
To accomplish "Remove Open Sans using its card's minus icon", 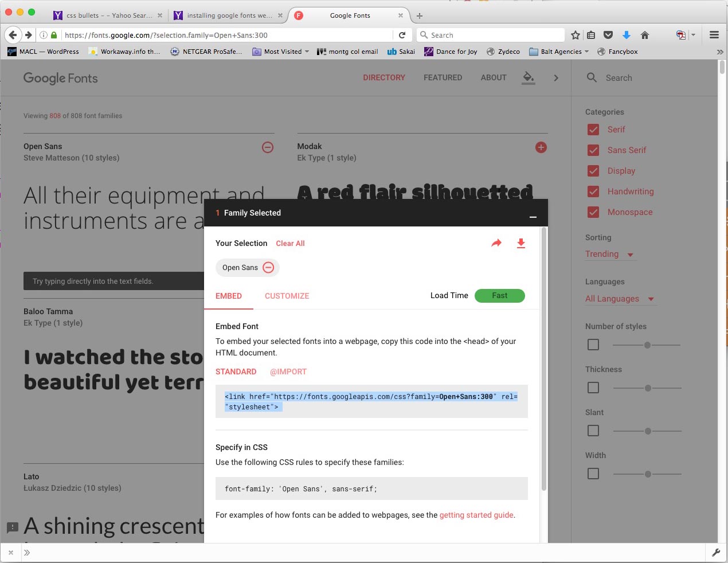I will click(268, 147).
